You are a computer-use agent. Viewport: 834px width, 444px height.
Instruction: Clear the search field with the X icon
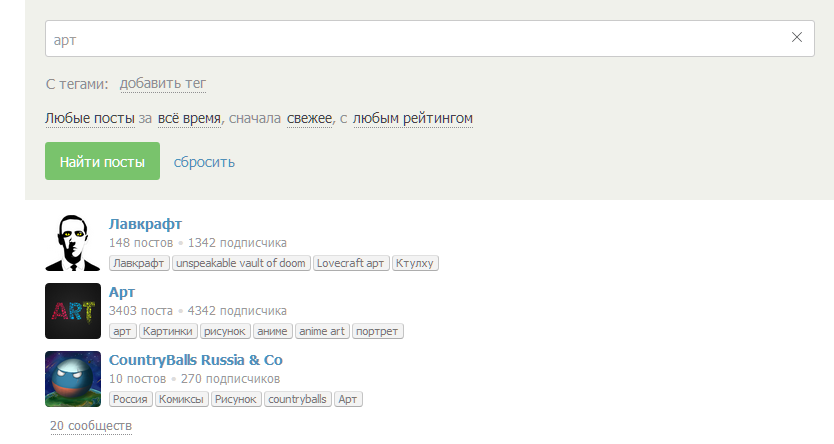pos(797,38)
